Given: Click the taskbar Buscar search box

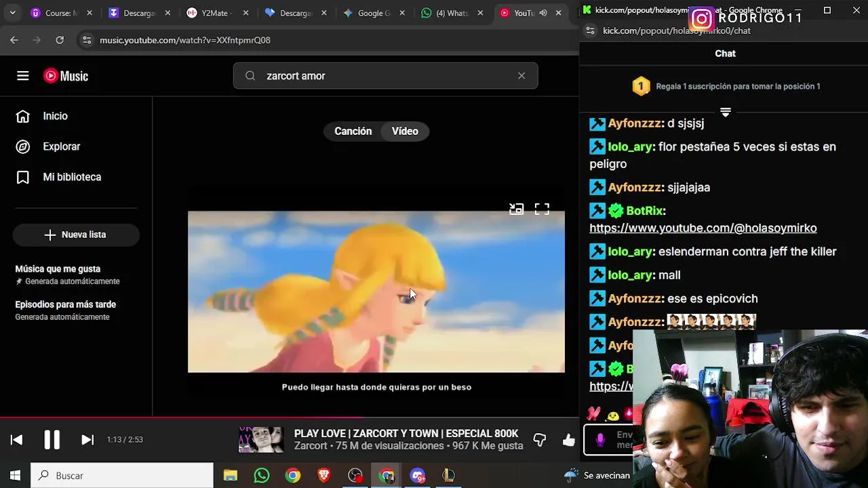Looking at the screenshot, I should click(x=122, y=476).
